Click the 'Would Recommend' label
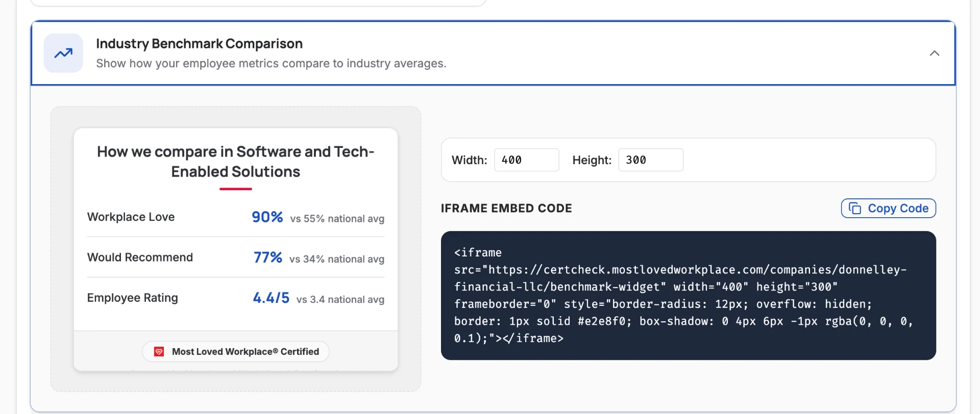 click(x=140, y=257)
